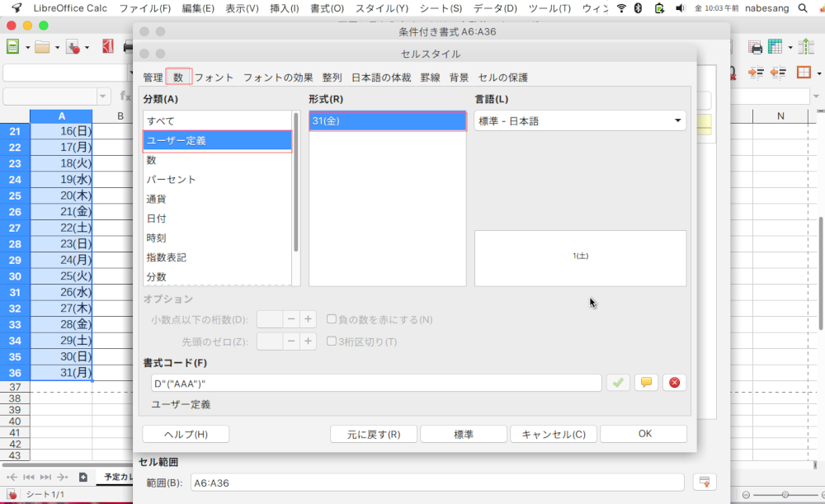Screen dimensions: 825x504
Task: Open the dropdown arrow next to the Open folder icon
Action: pyautogui.click(x=57, y=48)
